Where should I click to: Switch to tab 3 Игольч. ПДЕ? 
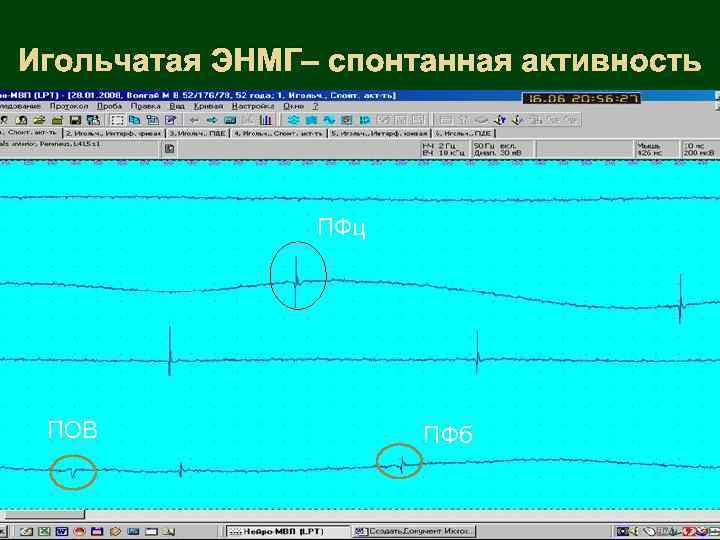(x=198, y=133)
